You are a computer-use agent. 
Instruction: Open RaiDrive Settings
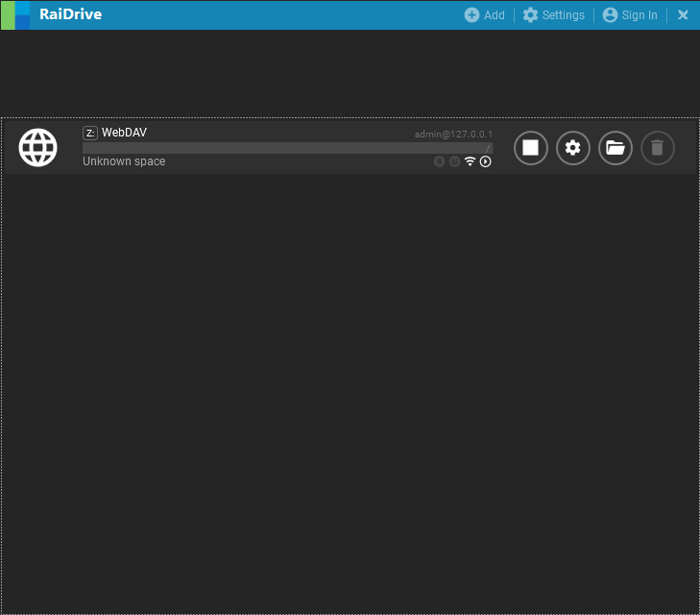pyautogui.click(x=554, y=15)
